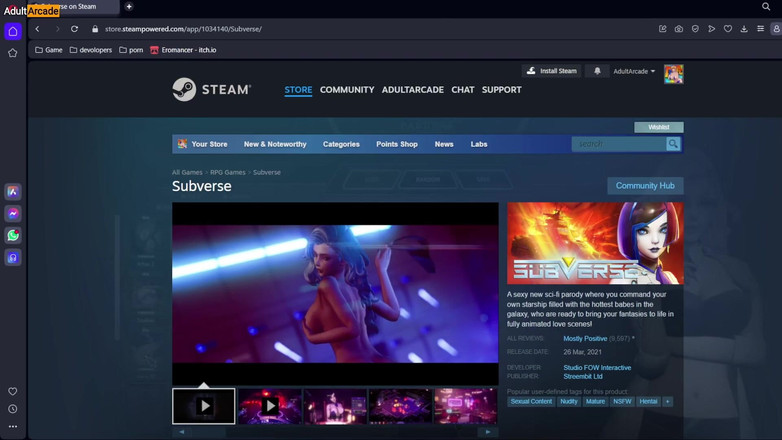Open the sidebar history clock icon
Viewport: 782px width, 440px height.
[x=13, y=409]
